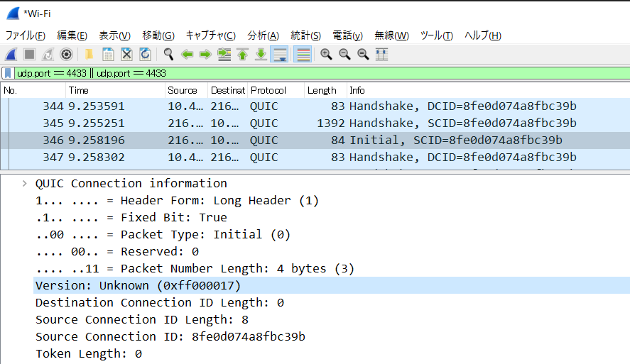Stop the running capture
This screenshot has width=630, height=364.
pos(29,54)
